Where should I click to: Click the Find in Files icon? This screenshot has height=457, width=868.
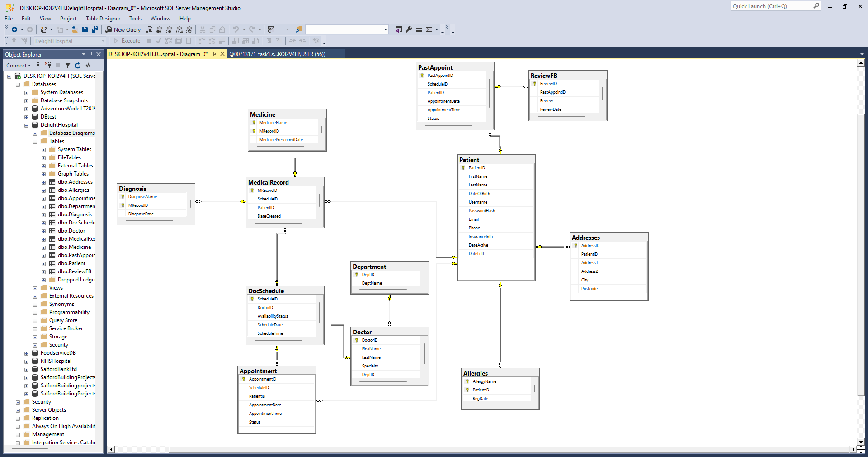(299, 29)
